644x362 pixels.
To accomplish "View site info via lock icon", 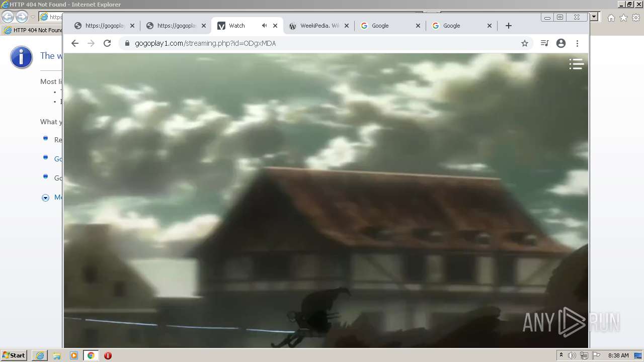I will click(127, 43).
